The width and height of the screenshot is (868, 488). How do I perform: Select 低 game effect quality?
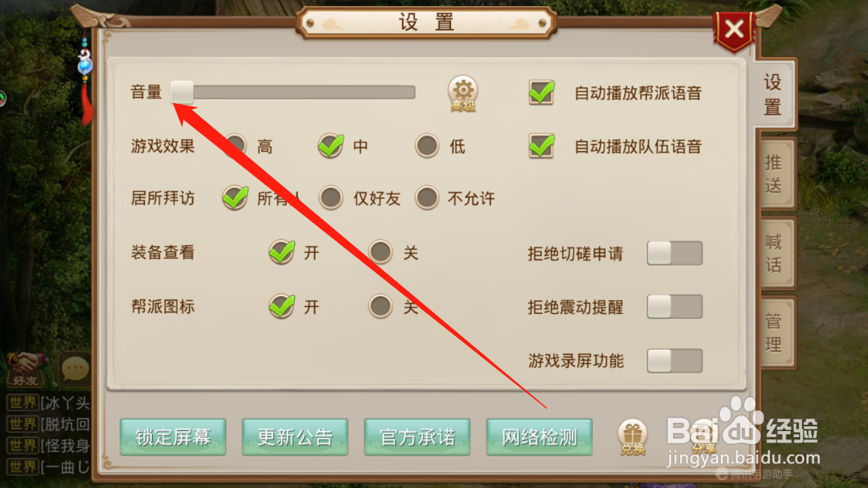(x=427, y=146)
